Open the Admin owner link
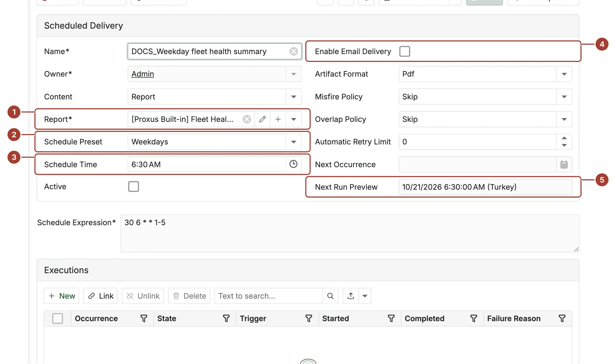This screenshot has width=616, height=364. point(143,74)
